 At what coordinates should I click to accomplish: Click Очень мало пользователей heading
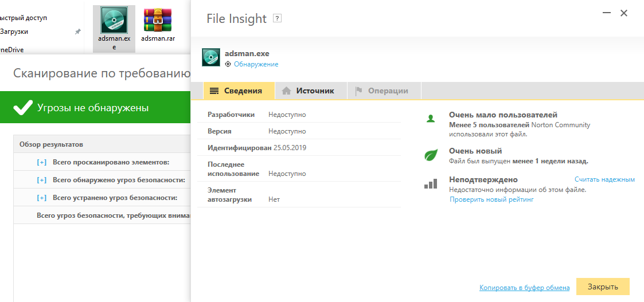point(503,115)
